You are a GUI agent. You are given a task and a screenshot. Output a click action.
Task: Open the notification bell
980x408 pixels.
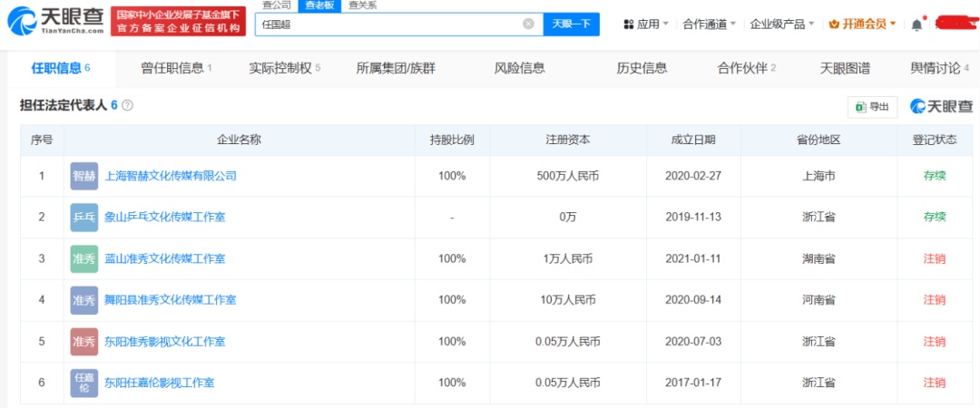click(916, 24)
